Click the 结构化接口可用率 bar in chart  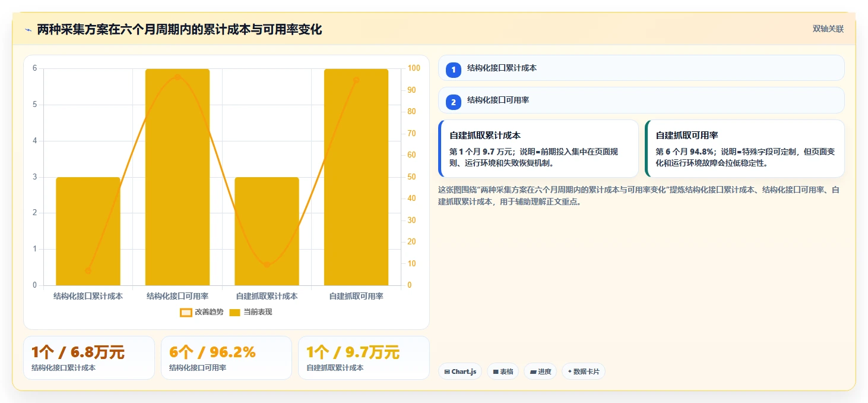[x=178, y=177]
